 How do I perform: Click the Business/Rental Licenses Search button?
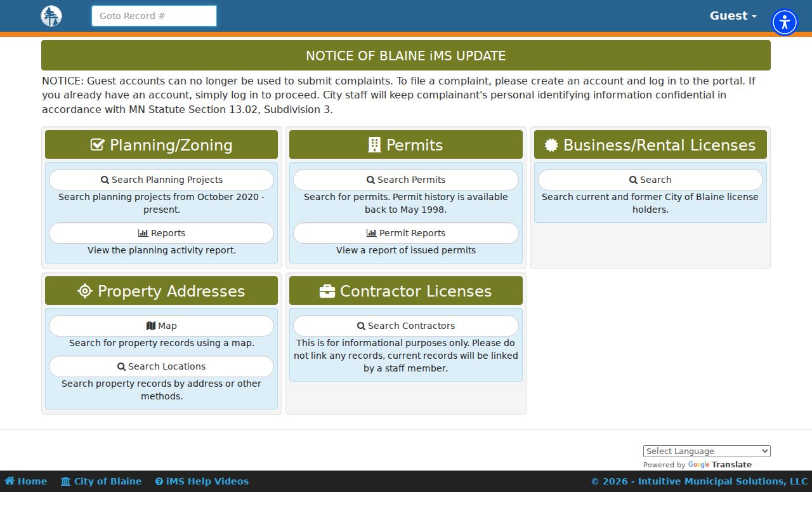tap(650, 180)
